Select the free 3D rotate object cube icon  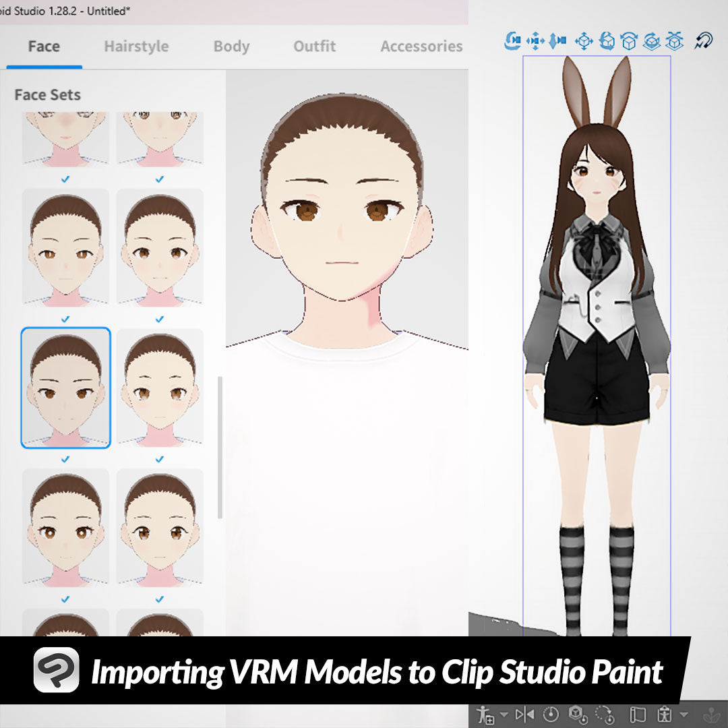[607, 41]
